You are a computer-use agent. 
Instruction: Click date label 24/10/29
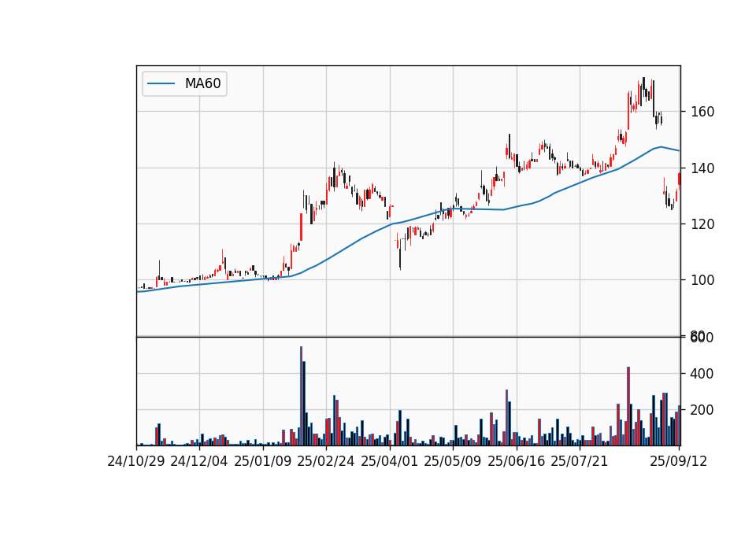136,461
